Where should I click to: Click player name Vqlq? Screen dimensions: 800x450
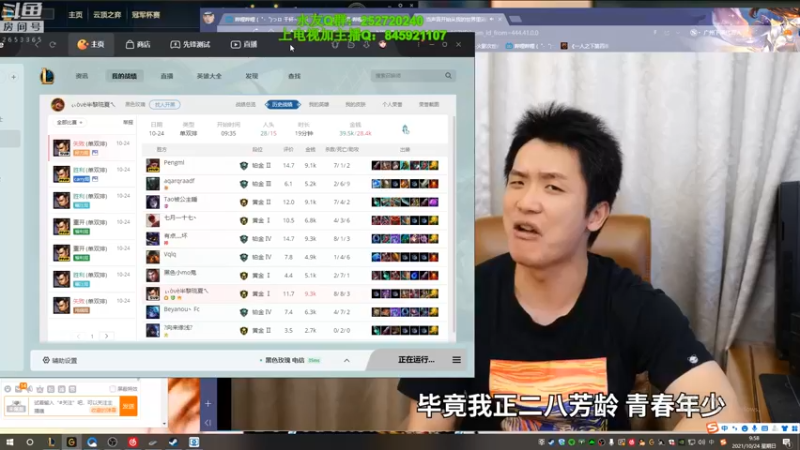(170, 254)
